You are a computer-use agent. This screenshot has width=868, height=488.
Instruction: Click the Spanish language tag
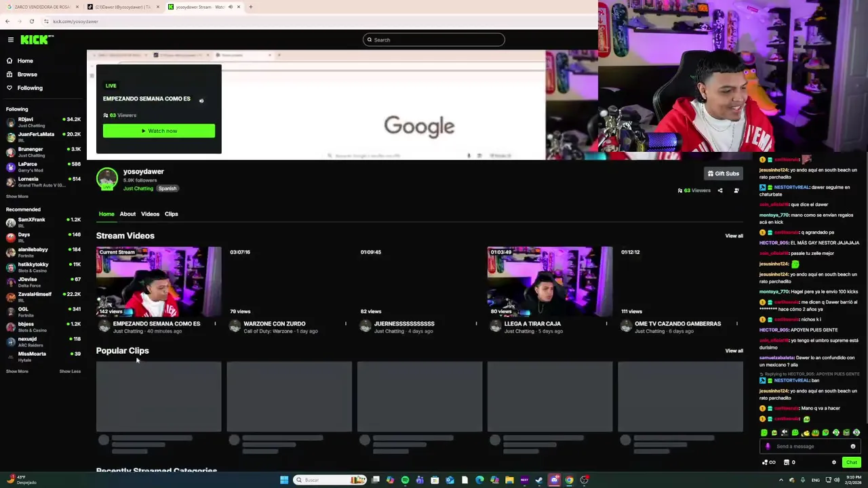[x=167, y=188]
